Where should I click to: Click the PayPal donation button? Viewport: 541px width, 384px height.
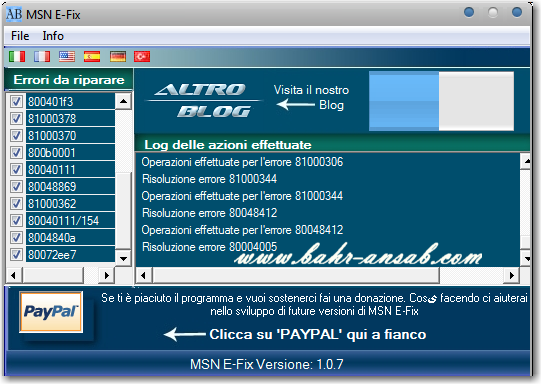click(x=51, y=312)
